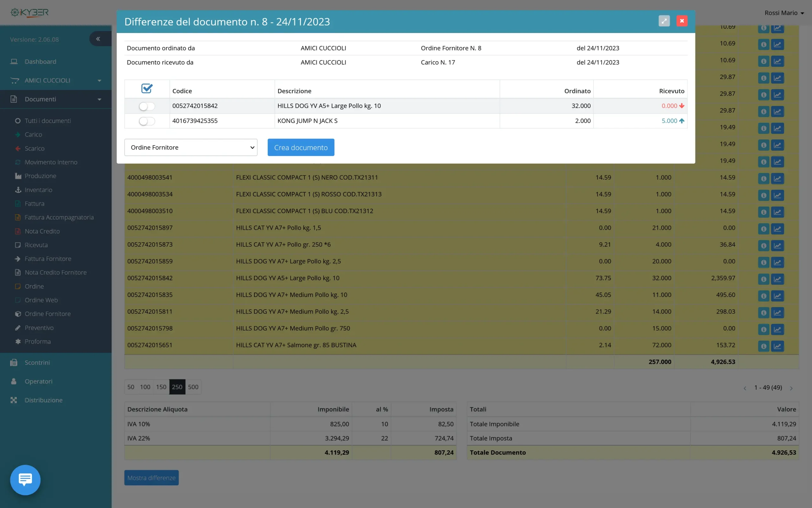Viewport: 812px width, 508px height.
Task: Close the Differenze del documento dialog
Action: pyautogui.click(x=682, y=21)
